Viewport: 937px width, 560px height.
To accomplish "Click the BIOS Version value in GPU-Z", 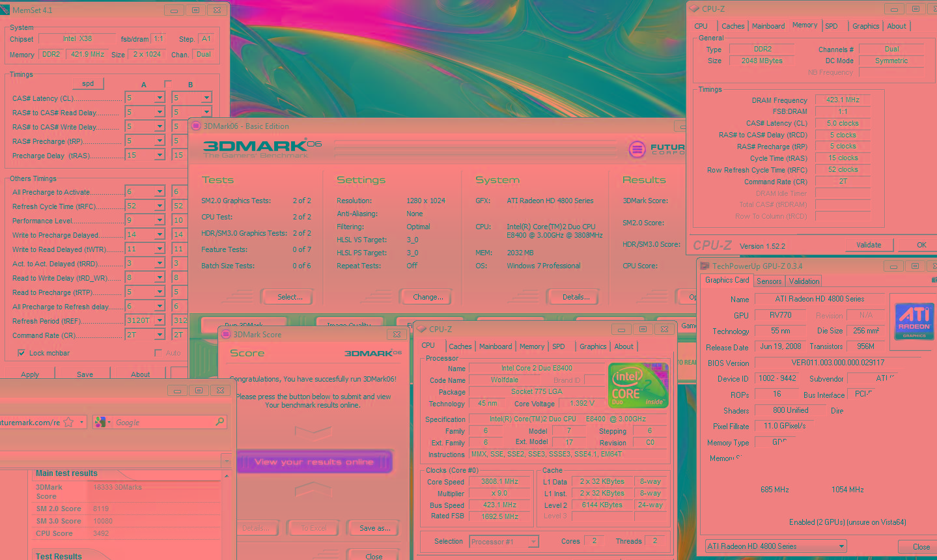I will (837, 363).
